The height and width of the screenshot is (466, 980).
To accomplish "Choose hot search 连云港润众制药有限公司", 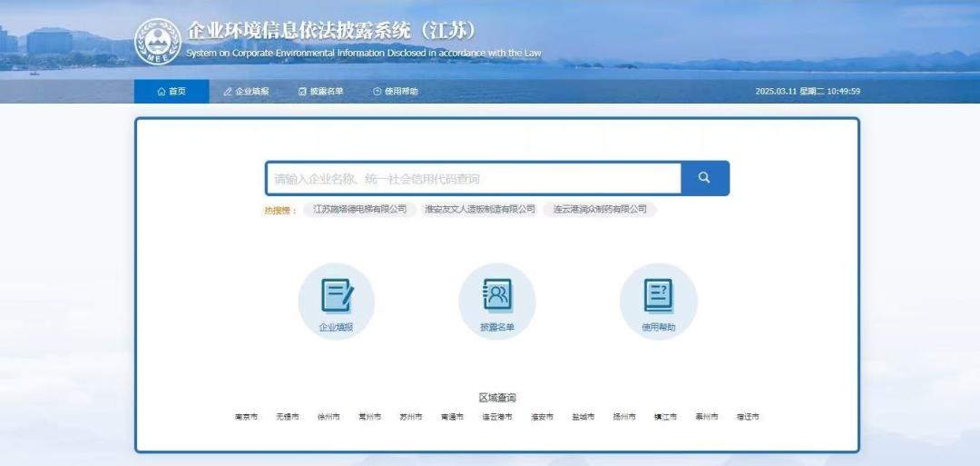I will (600, 209).
